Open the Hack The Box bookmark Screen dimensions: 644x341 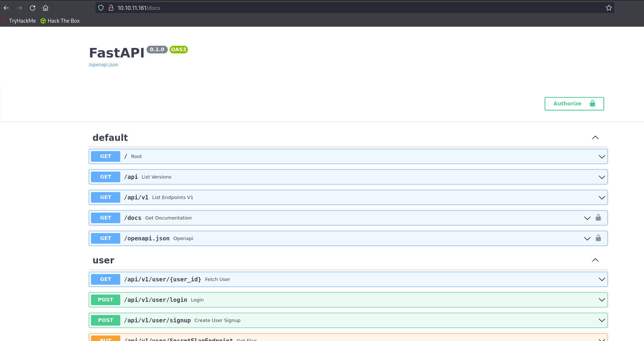(60, 21)
